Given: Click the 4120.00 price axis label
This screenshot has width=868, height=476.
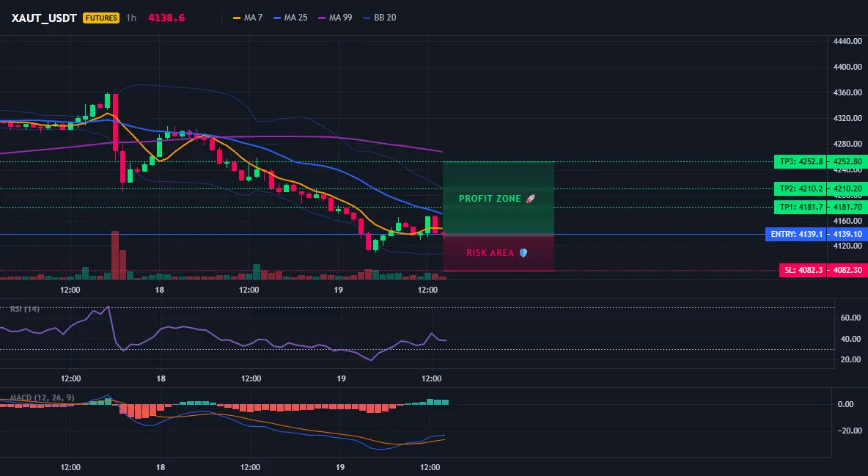Looking at the screenshot, I should [847, 246].
